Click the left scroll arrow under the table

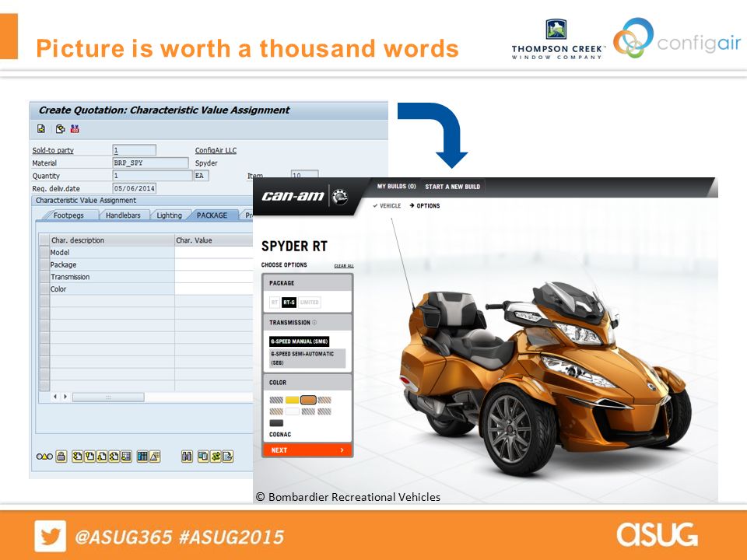pos(55,396)
